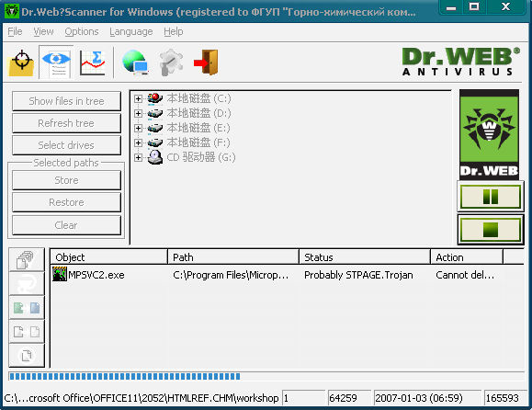Click the Probably STPAGE.Trojan status cell
Image resolution: width=532 pixels, height=410 pixels.
358,275
